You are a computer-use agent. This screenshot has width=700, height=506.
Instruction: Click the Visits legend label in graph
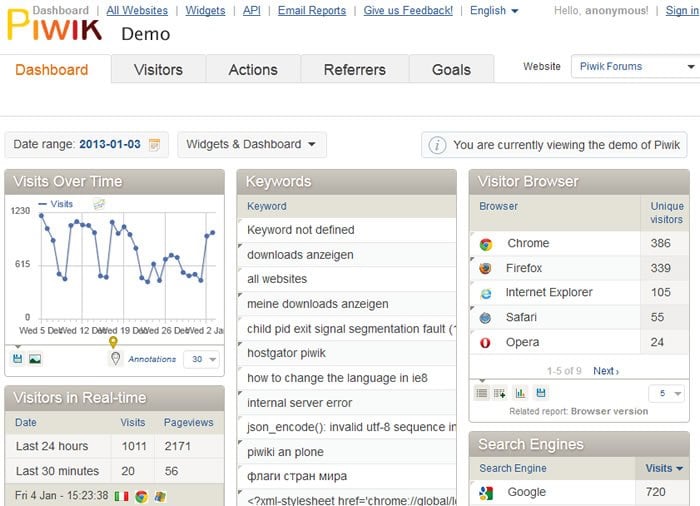(x=61, y=204)
